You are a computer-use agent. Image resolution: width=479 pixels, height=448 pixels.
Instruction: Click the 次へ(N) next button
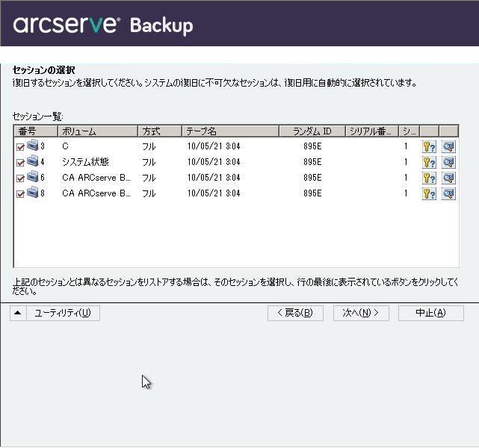361,313
